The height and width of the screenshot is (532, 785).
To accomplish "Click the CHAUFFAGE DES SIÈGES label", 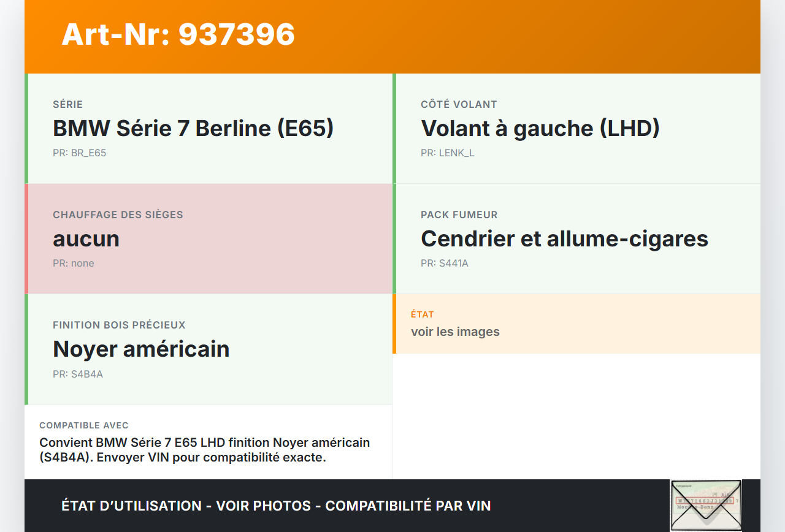I will [x=118, y=215].
